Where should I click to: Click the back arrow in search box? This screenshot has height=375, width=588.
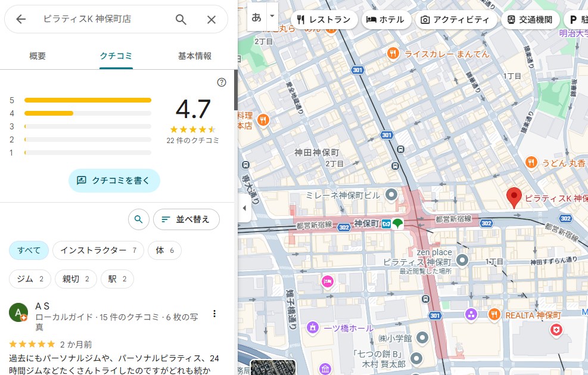21,20
